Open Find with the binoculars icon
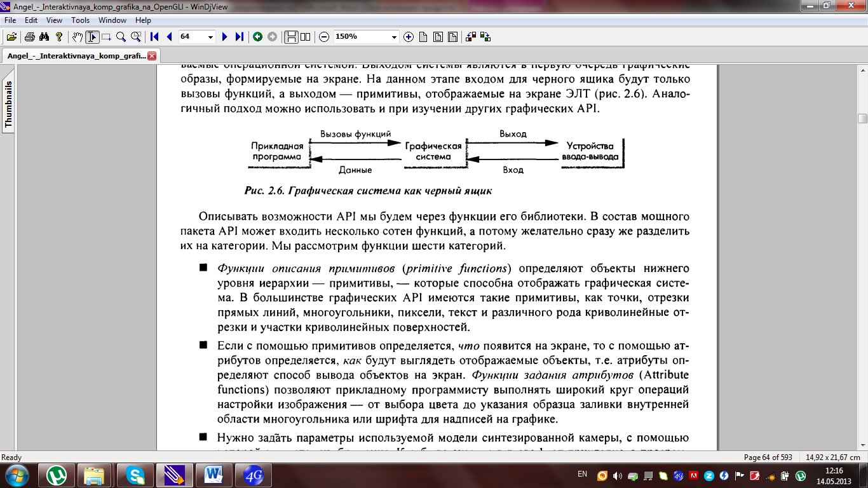The height and width of the screenshot is (488, 868). click(44, 37)
